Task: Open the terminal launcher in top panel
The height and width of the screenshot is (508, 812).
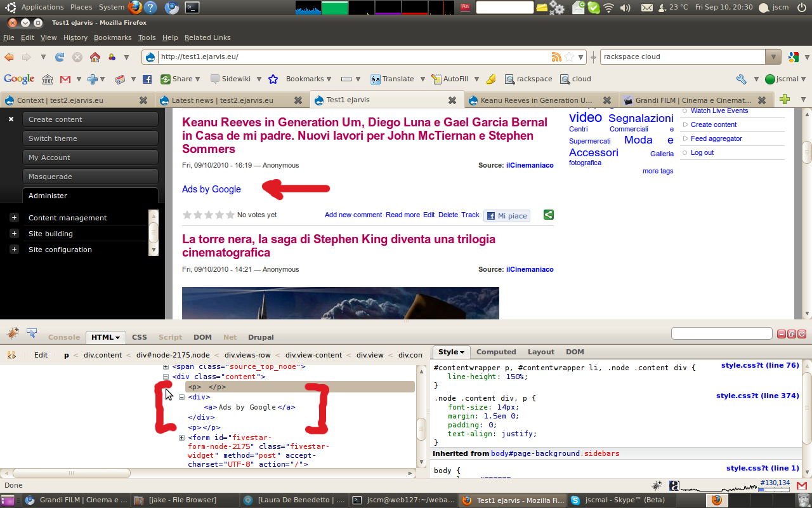Action: click(x=192, y=8)
